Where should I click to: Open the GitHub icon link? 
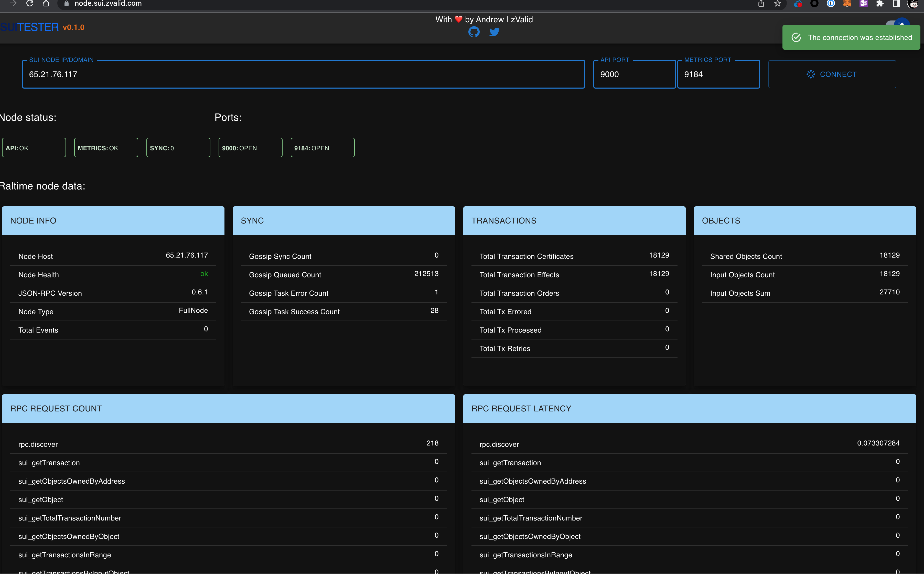coord(474,32)
